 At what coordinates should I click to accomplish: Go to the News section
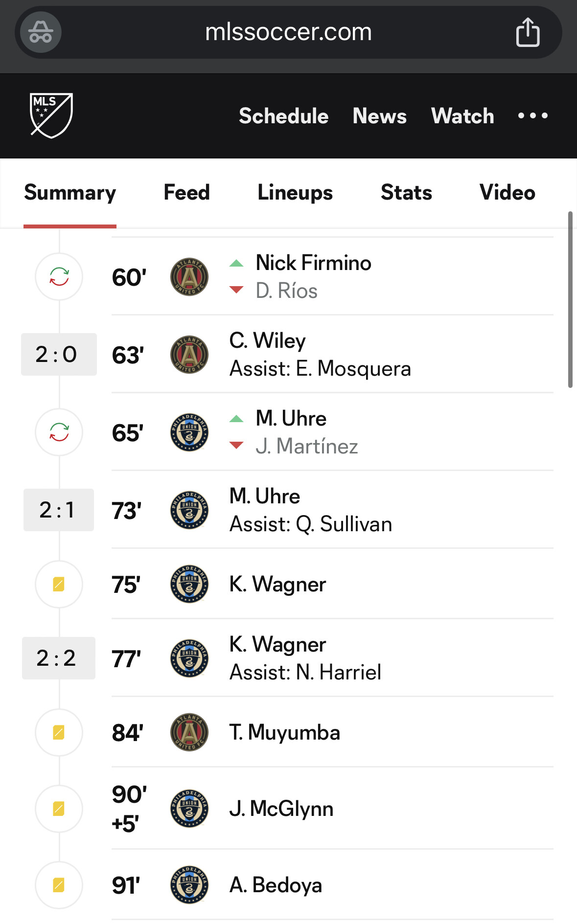[x=379, y=116]
